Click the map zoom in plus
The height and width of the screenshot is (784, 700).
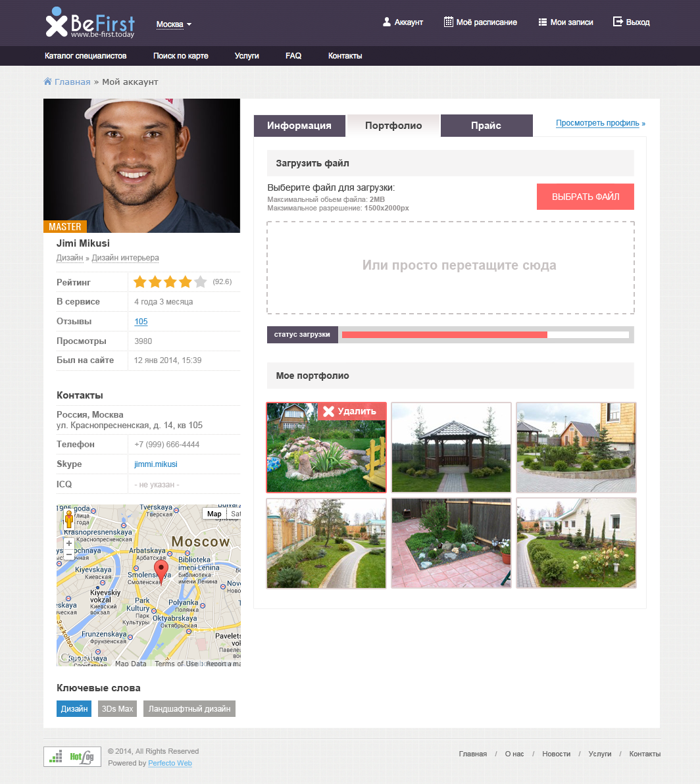point(69,543)
